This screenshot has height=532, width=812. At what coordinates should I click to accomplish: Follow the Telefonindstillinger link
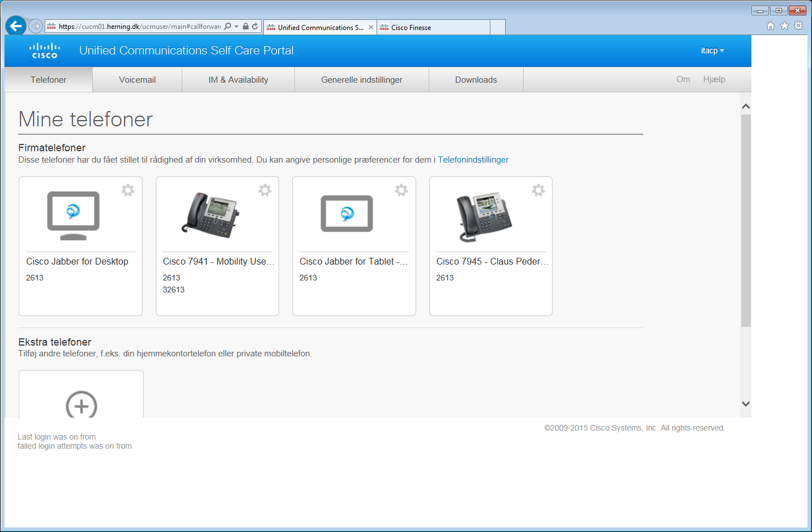[473, 160]
